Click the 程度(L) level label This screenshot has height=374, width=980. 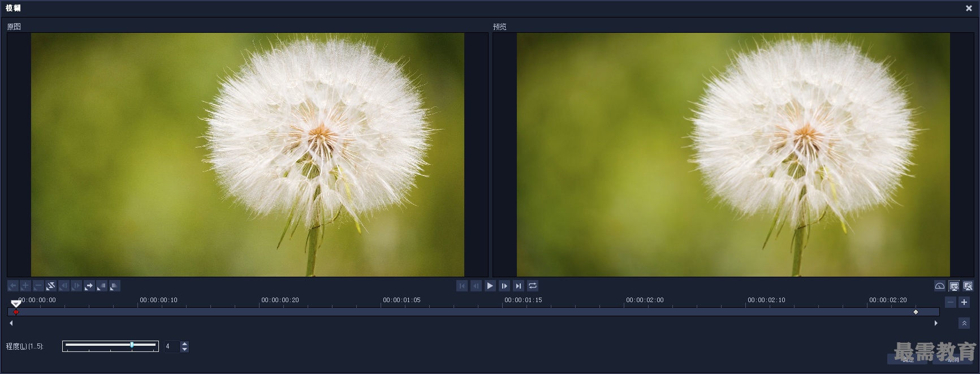pos(25,346)
